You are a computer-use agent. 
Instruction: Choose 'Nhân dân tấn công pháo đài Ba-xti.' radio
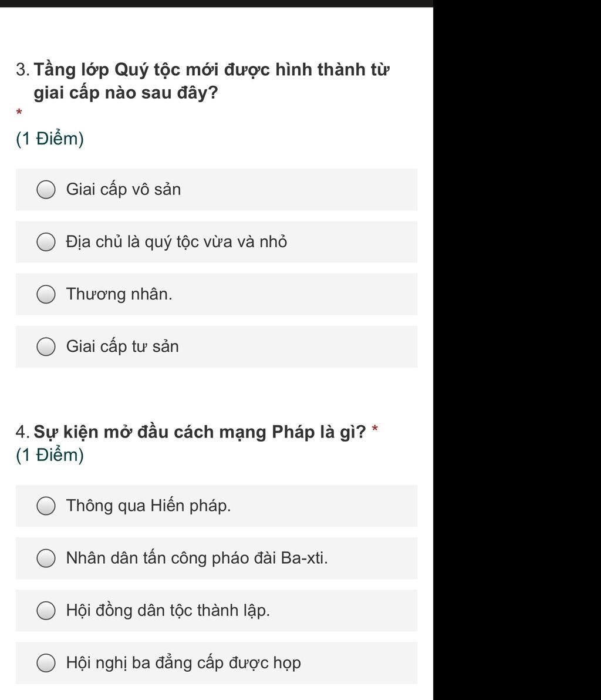tap(46, 558)
